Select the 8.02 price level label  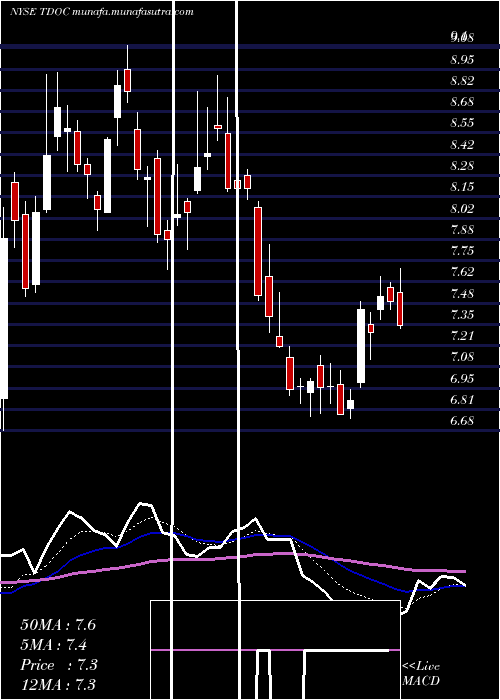coord(462,208)
